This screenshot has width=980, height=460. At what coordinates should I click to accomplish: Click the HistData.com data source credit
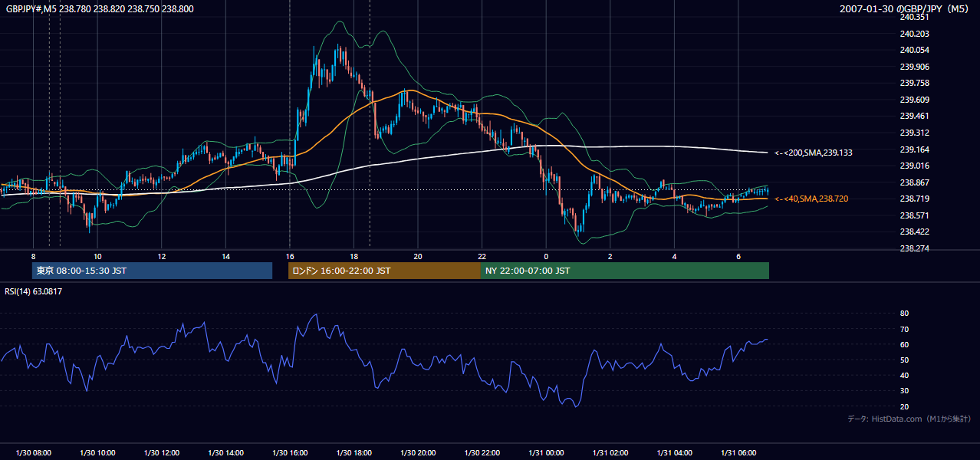909,419
